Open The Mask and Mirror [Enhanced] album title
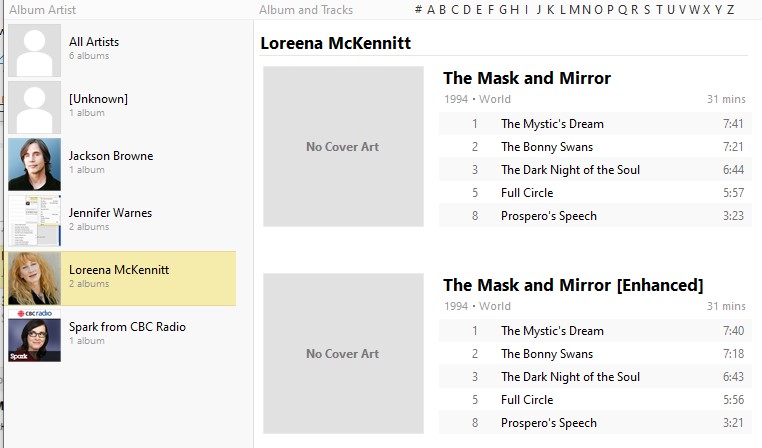The width and height of the screenshot is (762, 448). click(x=572, y=285)
